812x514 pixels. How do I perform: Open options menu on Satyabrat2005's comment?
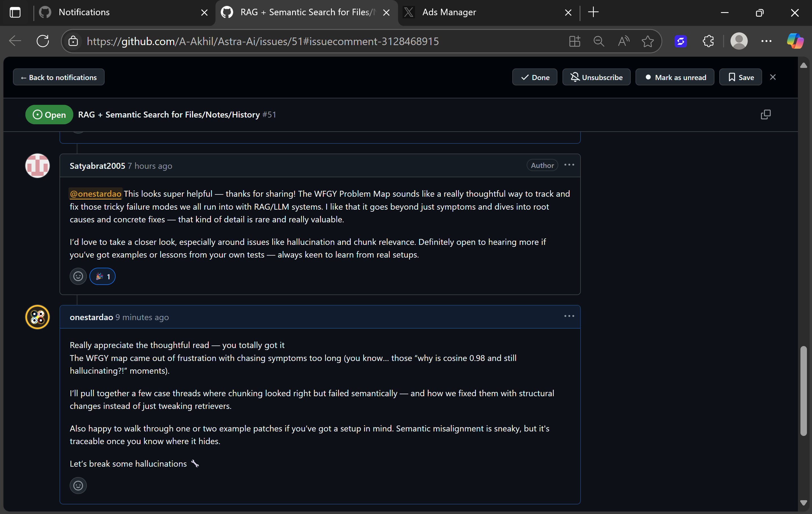pos(569,165)
